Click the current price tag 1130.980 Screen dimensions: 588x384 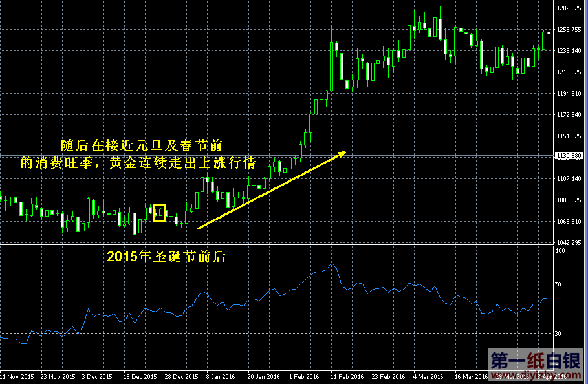(570, 156)
